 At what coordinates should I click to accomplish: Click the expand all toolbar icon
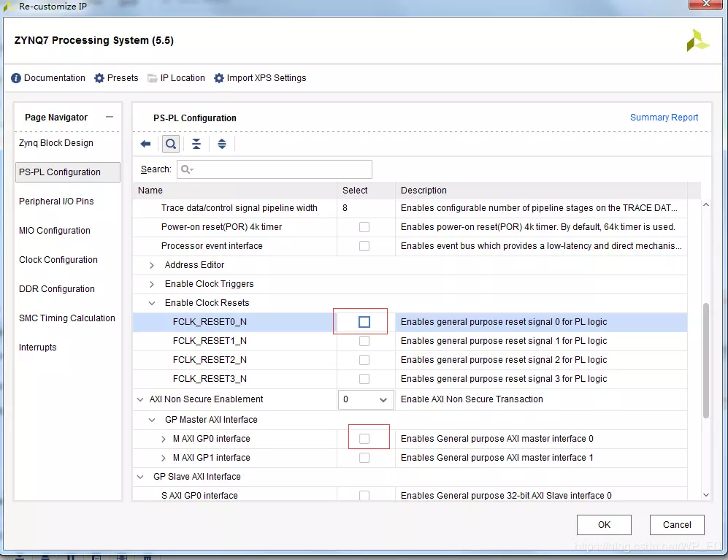click(222, 144)
